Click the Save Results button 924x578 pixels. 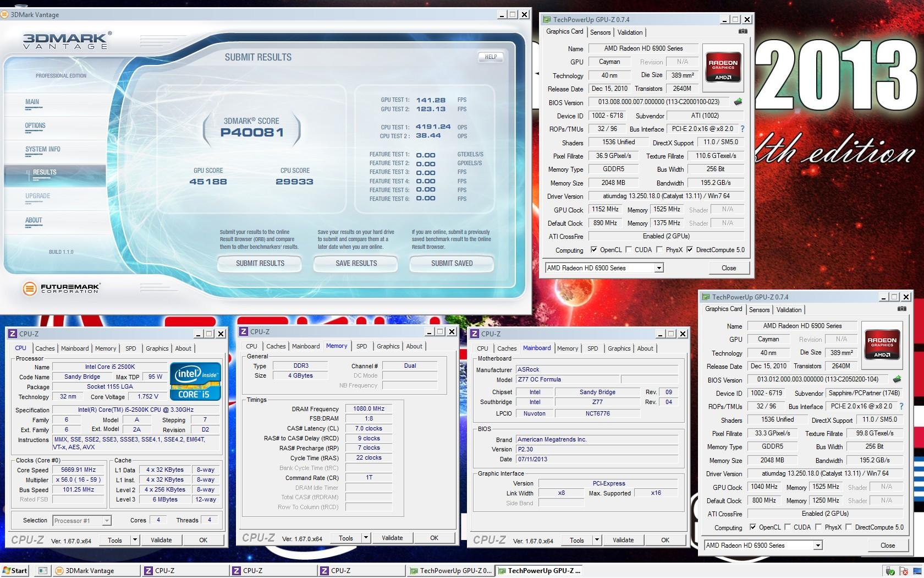coord(356,264)
